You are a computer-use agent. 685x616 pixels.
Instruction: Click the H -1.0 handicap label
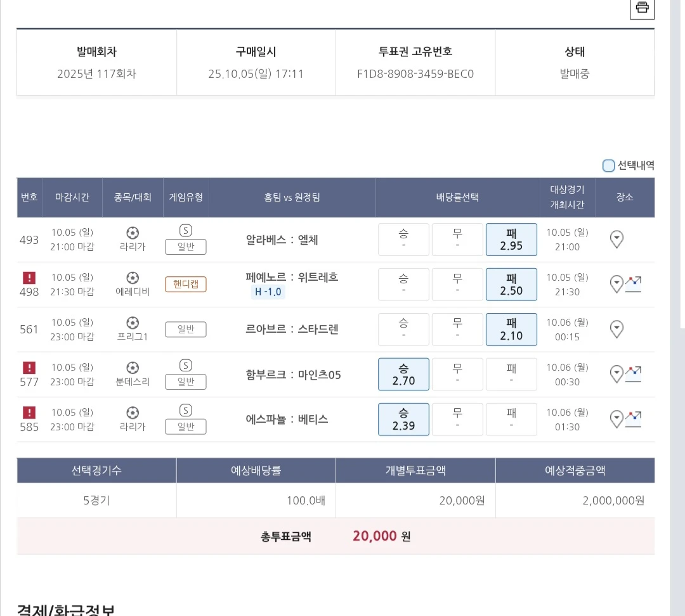(268, 292)
